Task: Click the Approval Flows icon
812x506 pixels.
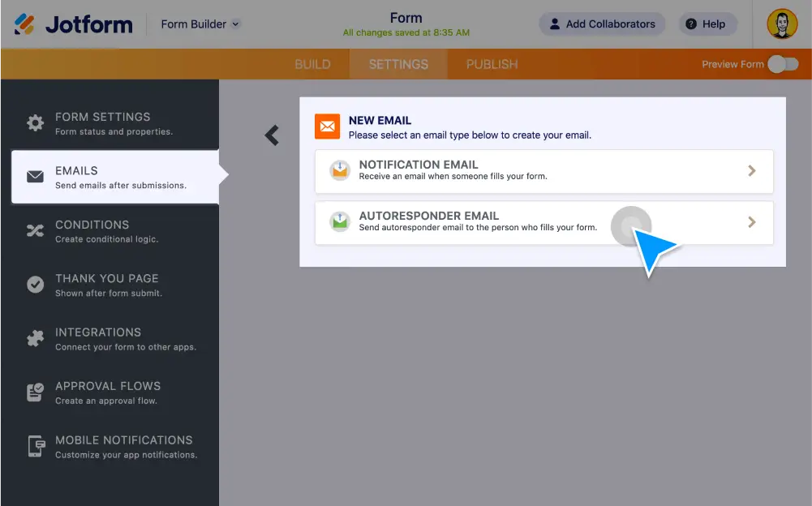Action: [35, 392]
